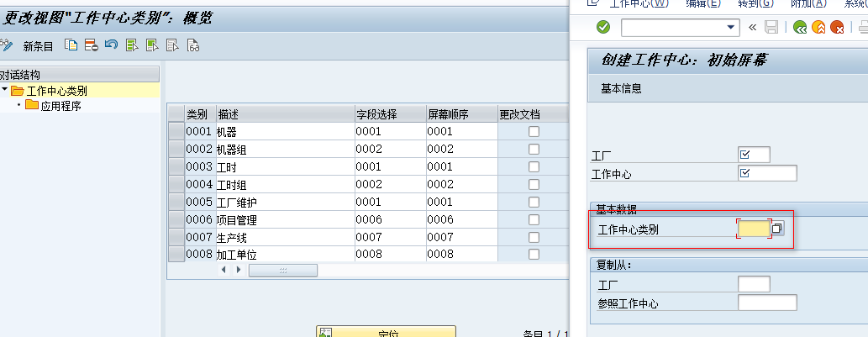Click the Select Block icon
Viewport: 868px width, 337px height.
pyautogui.click(x=152, y=45)
